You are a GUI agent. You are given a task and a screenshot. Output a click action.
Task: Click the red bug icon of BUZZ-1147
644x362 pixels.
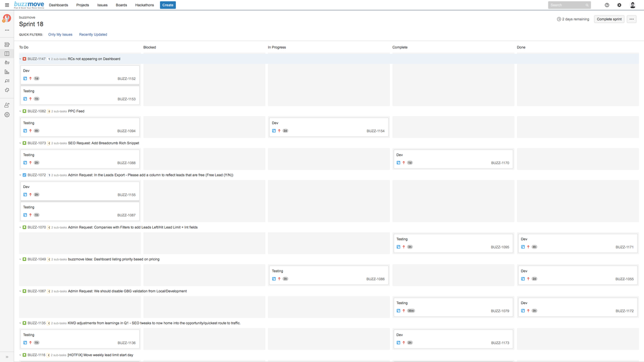[24, 59]
